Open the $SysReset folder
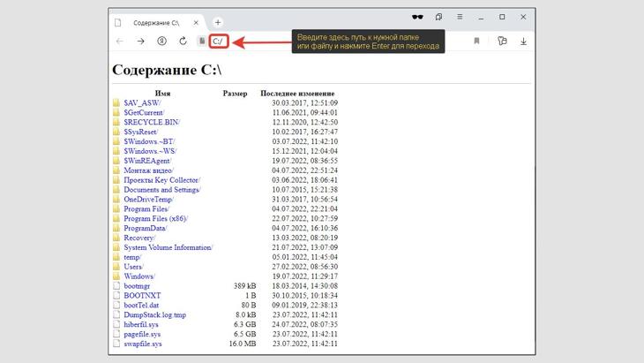Screen dimensions: 644x363 141,132
